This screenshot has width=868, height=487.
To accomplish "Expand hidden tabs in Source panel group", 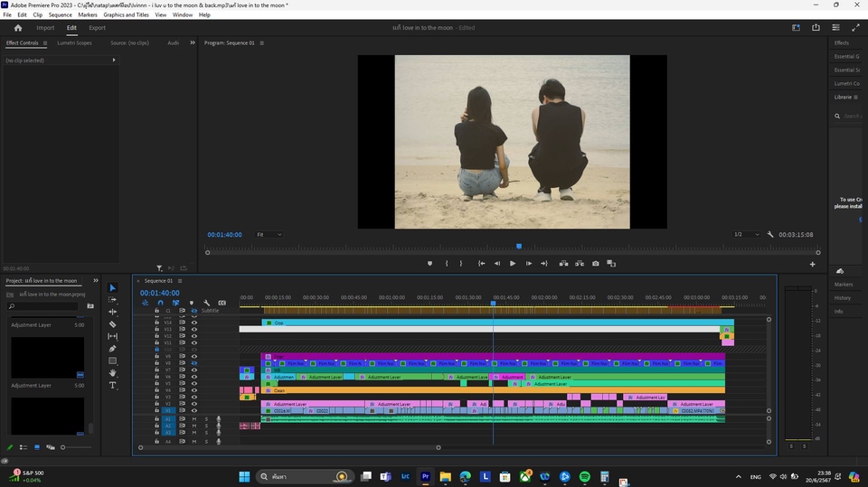I will tap(192, 42).
